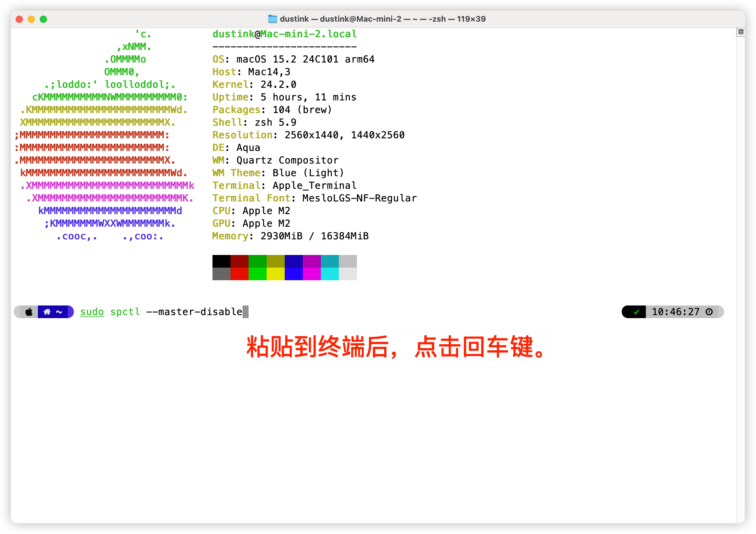Click the yellow minimize window button
The width and height of the screenshot is (756, 534).
[x=31, y=19]
